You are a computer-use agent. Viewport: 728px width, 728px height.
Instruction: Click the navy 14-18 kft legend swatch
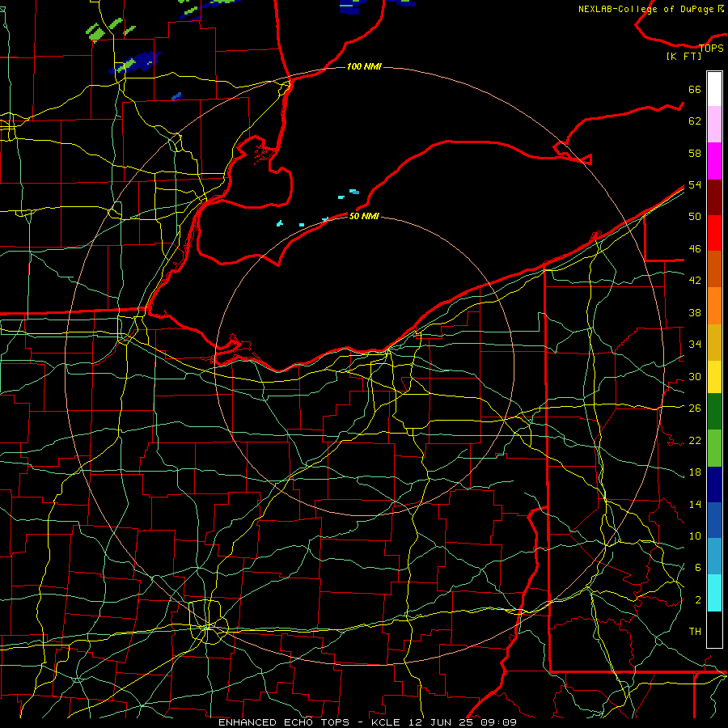tap(714, 485)
